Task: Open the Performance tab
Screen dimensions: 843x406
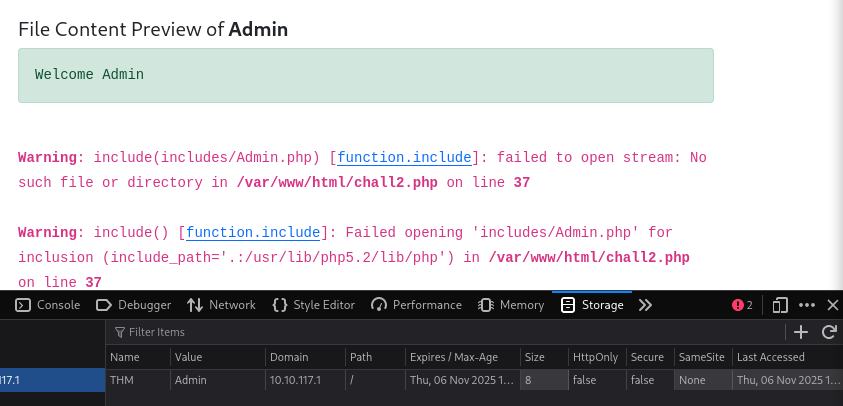Action: pyautogui.click(x=416, y=305)
